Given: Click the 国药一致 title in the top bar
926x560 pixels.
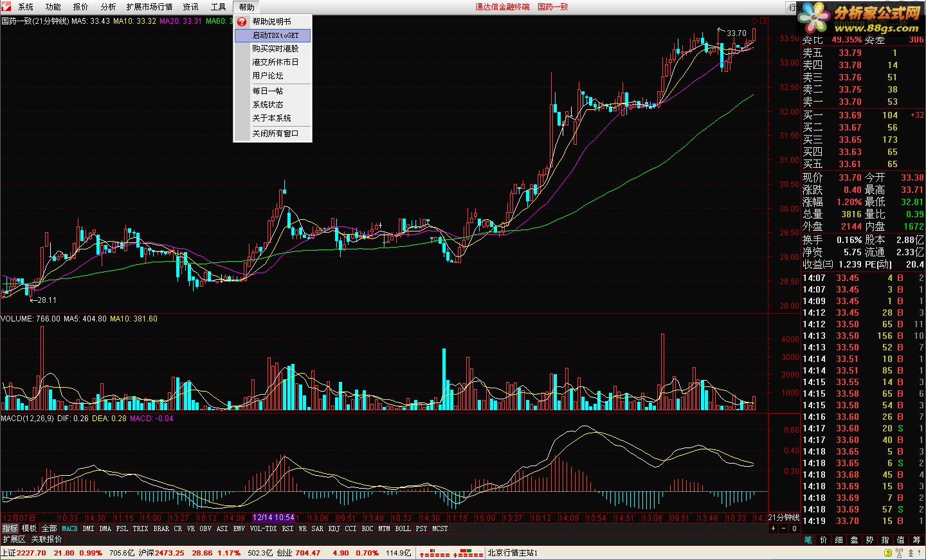Looking at the screenshot, I should [x=553, y=7].
